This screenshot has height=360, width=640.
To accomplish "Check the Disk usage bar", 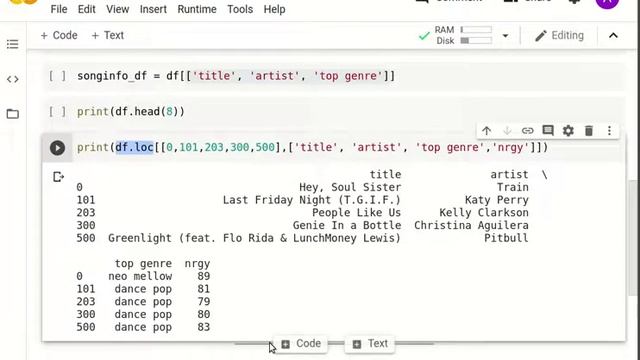I will (476, 40).
